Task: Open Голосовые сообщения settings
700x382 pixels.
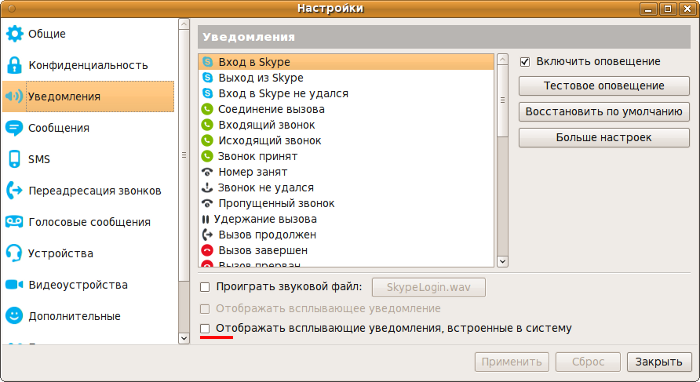Action: [88, 222]
